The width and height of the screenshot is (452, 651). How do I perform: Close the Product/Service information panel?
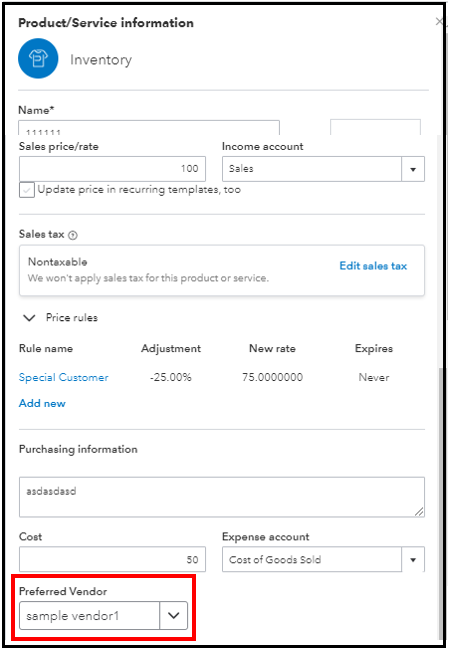(x=439, y=22)
